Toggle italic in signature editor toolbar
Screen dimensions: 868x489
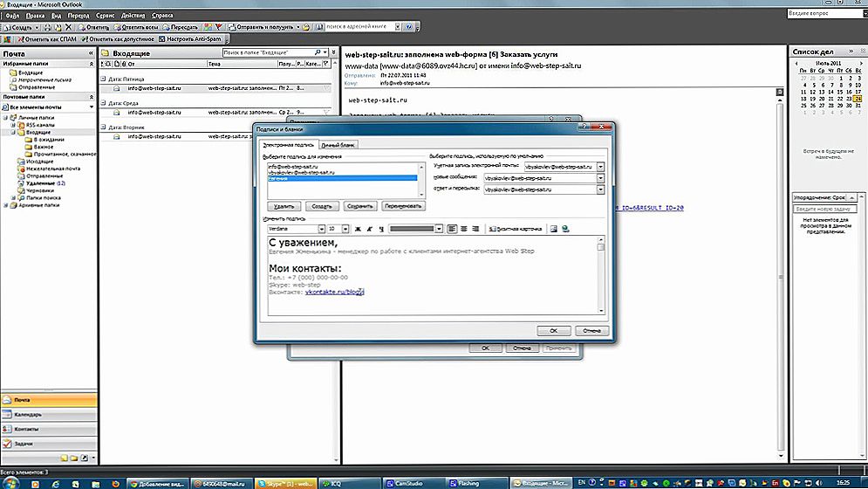point(369,229)
